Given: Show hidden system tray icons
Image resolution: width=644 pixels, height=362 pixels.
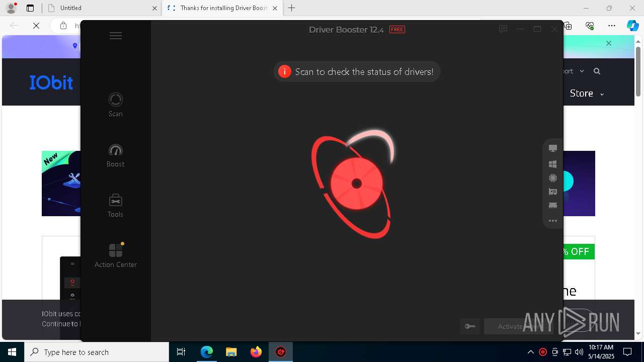Looking at the screenshot, I should click(x=531, y=352).
